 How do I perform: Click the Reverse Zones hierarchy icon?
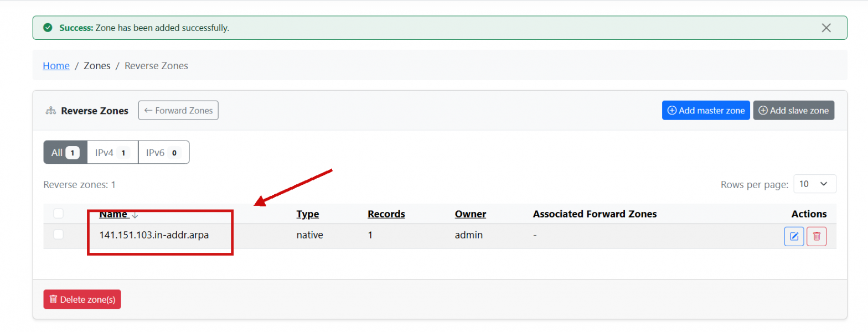[x=50, y=111]
